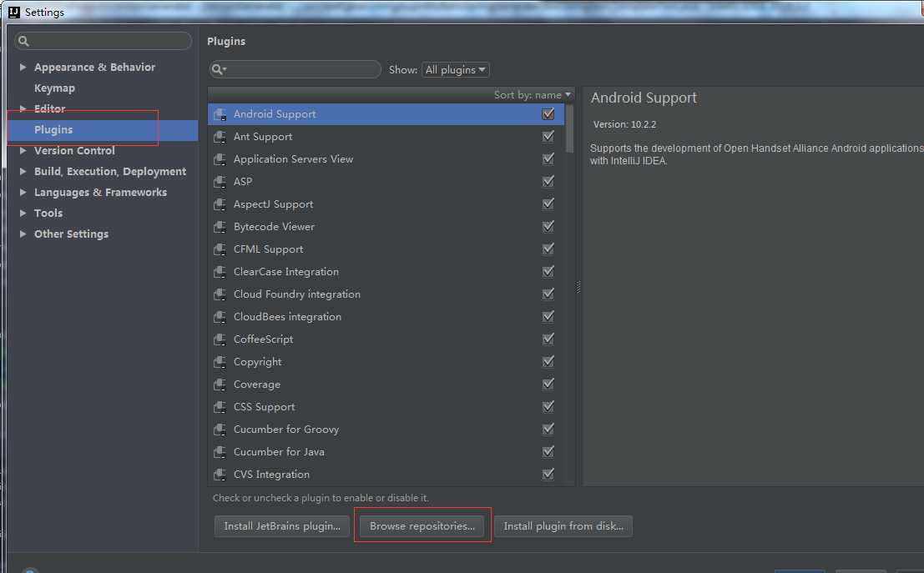Image resolution: width=924 pixels, height=573 pixels.
Task: Click the CFML Support plugin icon
Action: point(220,249)
